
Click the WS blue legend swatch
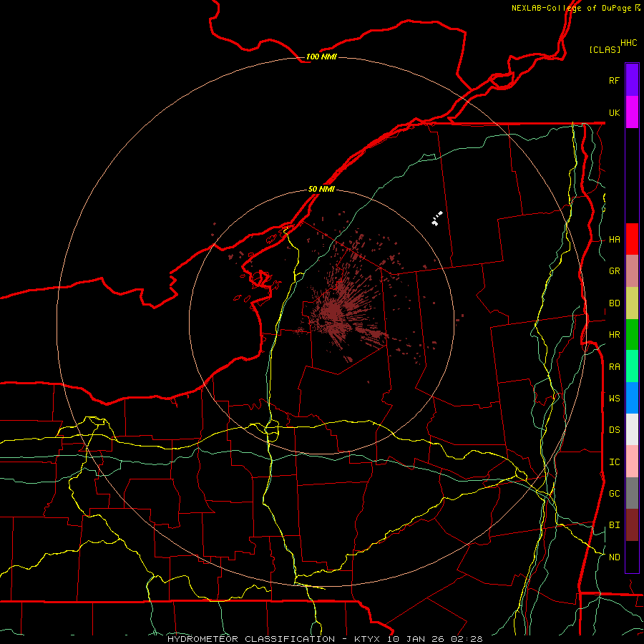click(x=632, y=398)
